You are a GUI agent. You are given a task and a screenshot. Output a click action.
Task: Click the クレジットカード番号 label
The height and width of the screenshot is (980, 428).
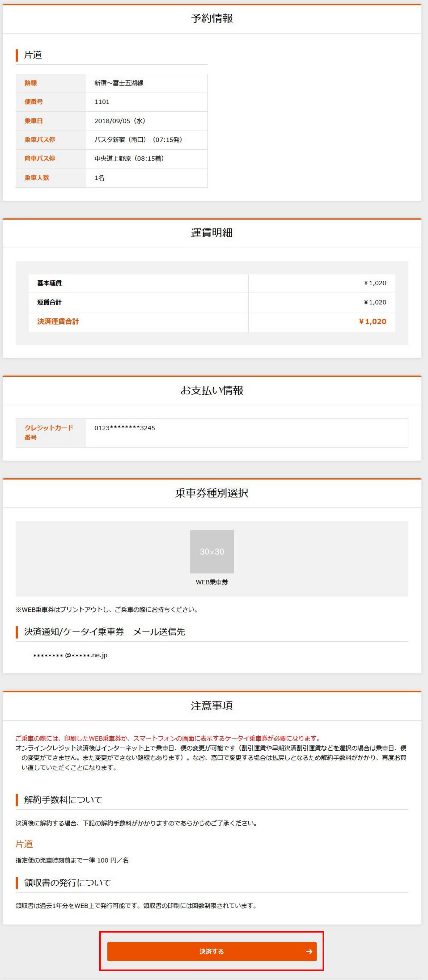[x=49, y=433]
